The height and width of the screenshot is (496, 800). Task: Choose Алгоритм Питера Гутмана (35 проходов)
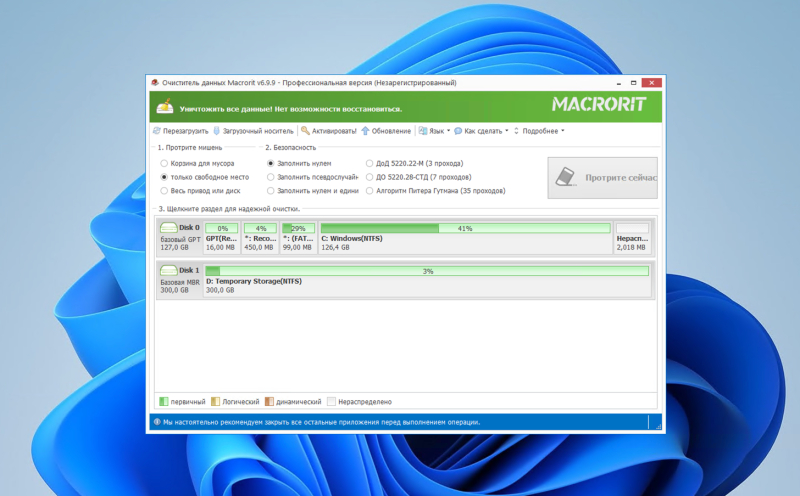(x=436, y=191)
